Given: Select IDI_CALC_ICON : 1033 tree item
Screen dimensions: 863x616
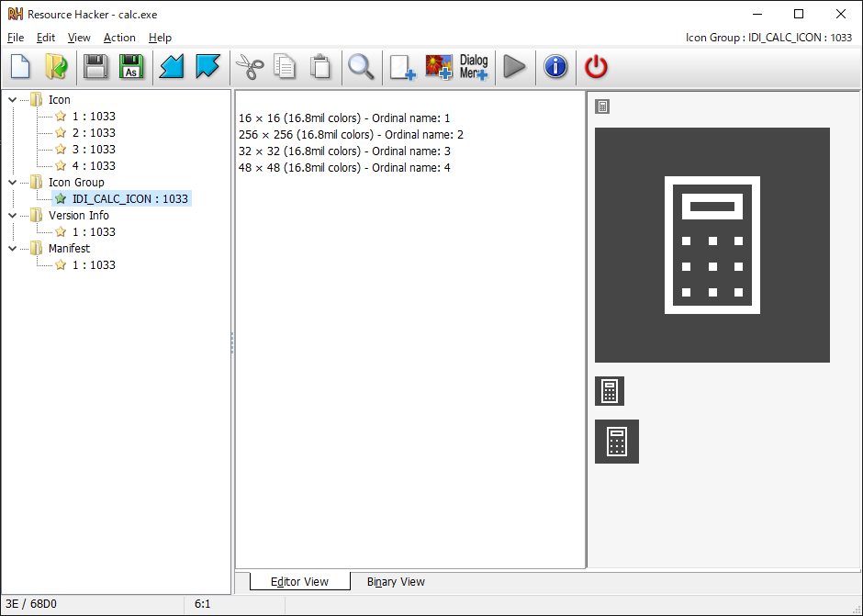Looking at the screenshot, I should coord(129,199).
